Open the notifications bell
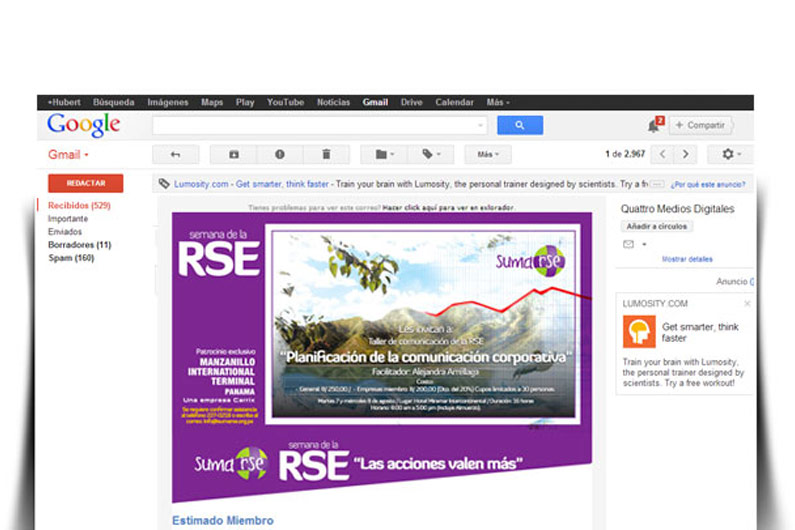 654,126
